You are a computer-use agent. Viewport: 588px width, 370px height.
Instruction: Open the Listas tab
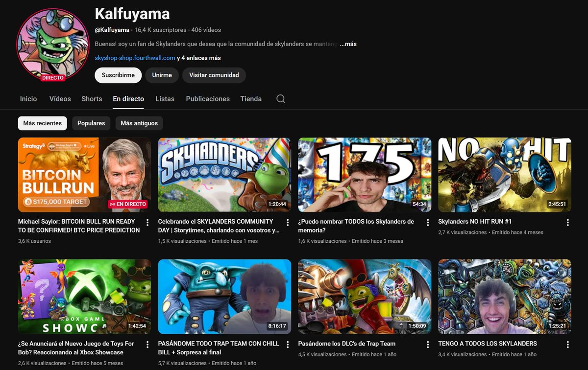tap(165, 99)
